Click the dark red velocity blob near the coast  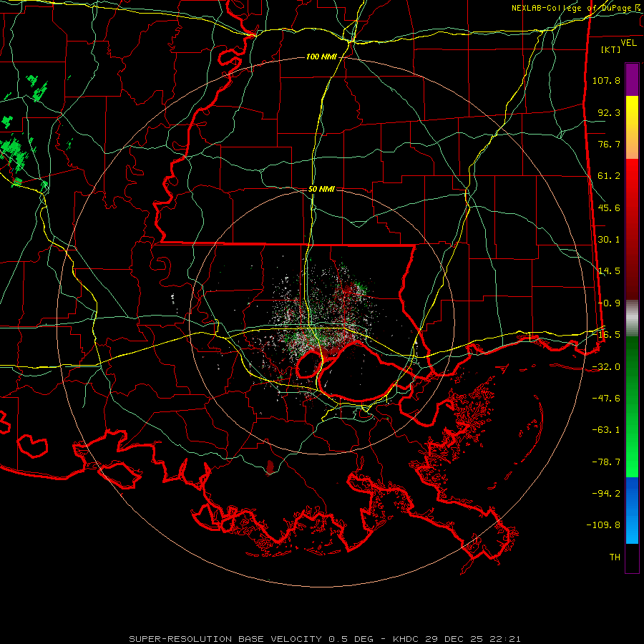270,467
